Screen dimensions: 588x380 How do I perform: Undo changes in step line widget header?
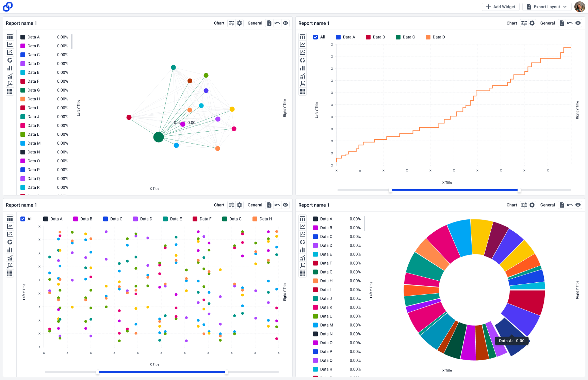click(570, 23)
